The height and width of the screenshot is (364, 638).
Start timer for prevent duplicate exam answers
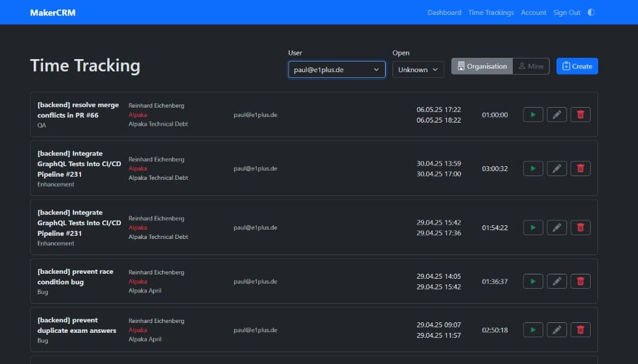[x=533, y=330]
